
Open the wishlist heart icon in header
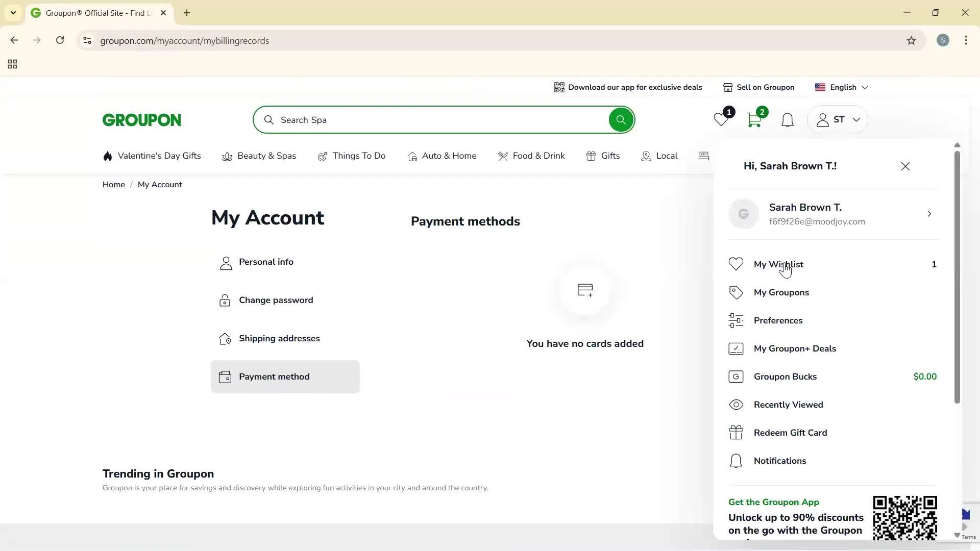pos(720,119)
